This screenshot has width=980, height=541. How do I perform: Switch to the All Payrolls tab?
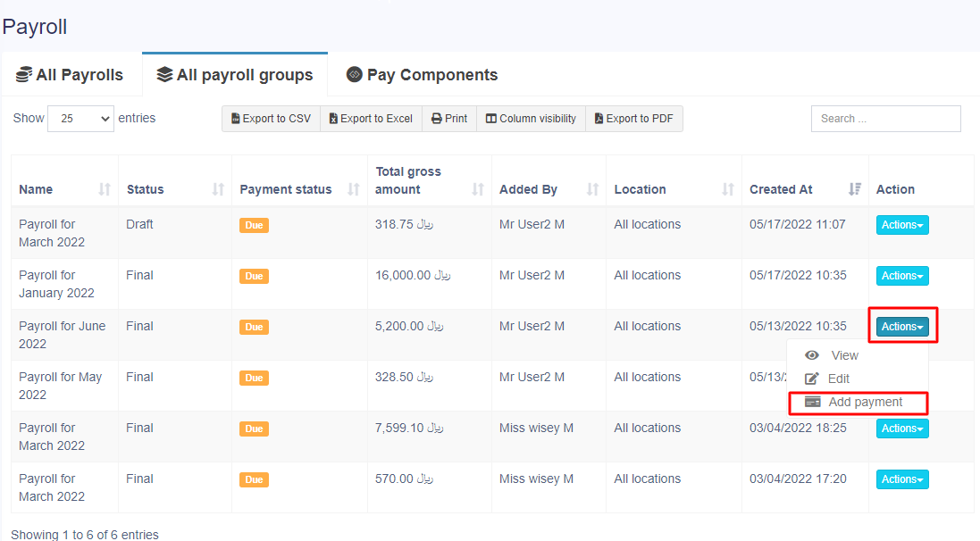coord(70,75)
